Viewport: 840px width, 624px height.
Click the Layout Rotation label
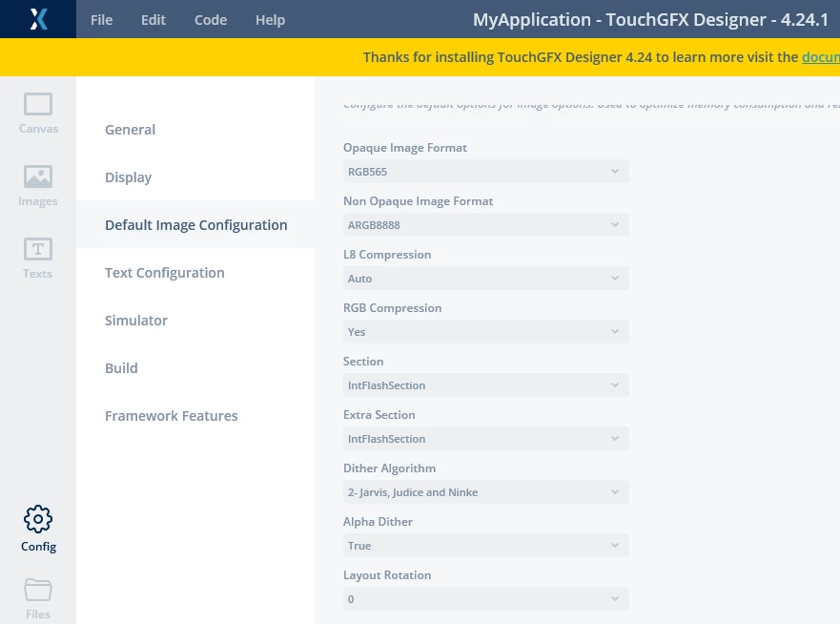pos(387,574)
